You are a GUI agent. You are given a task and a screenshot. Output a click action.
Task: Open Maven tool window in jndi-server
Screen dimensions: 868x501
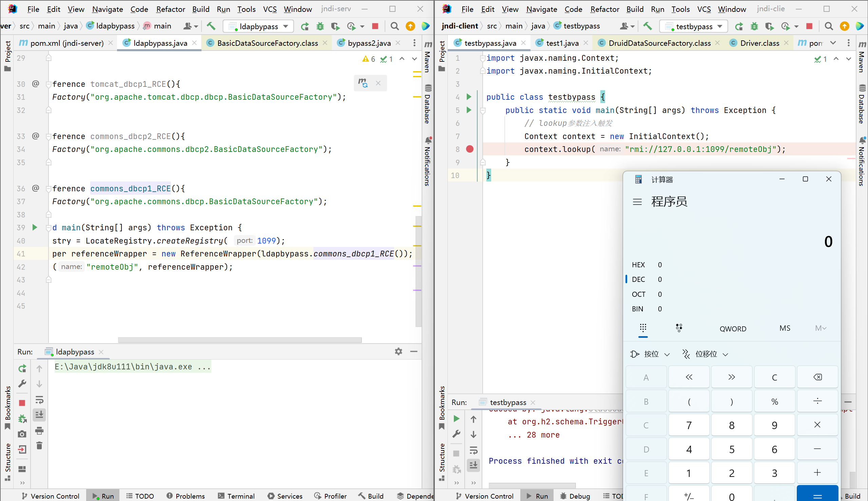click(x=428, y=57)
